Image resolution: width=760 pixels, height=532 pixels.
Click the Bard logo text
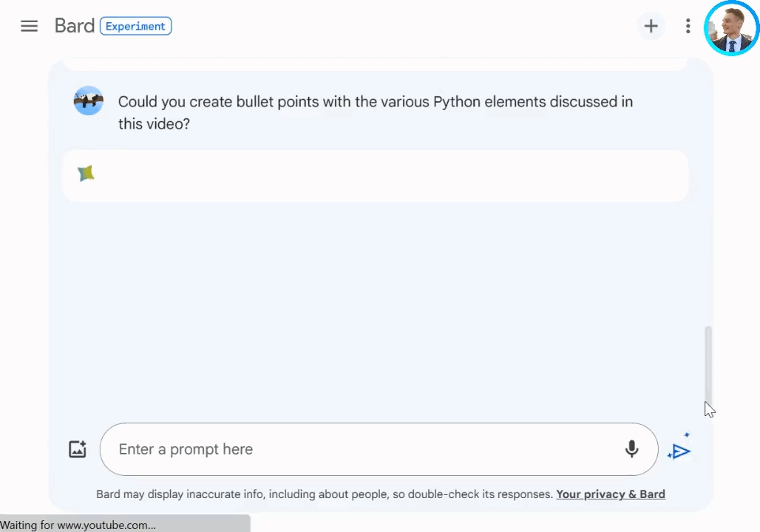click(74, 26)
